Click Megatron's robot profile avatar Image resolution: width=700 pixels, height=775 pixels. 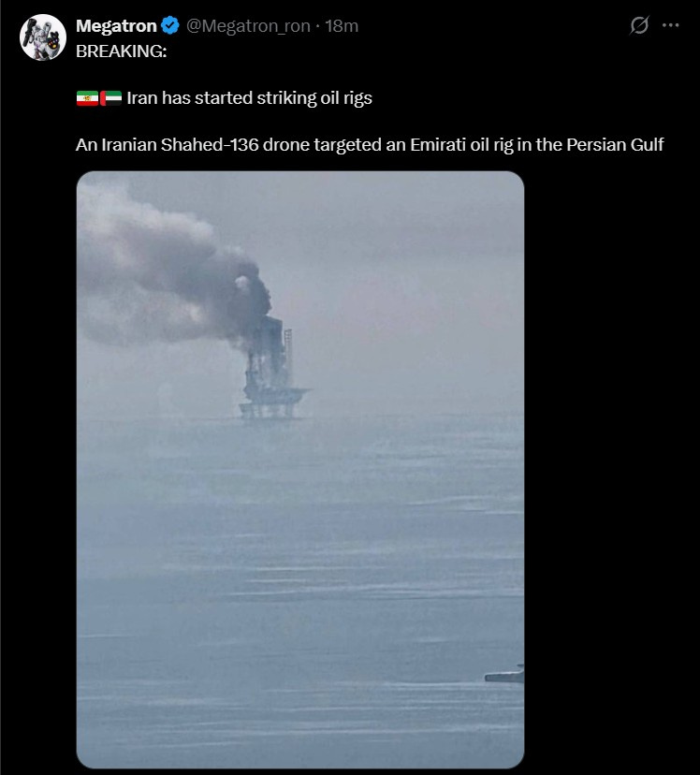[43, 37]
